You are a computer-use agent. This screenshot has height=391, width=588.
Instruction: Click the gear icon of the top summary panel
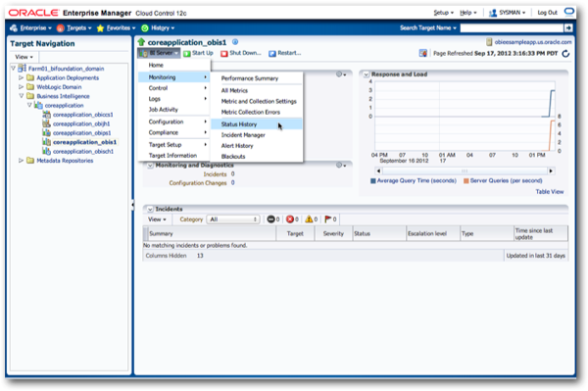pos(340,74)
